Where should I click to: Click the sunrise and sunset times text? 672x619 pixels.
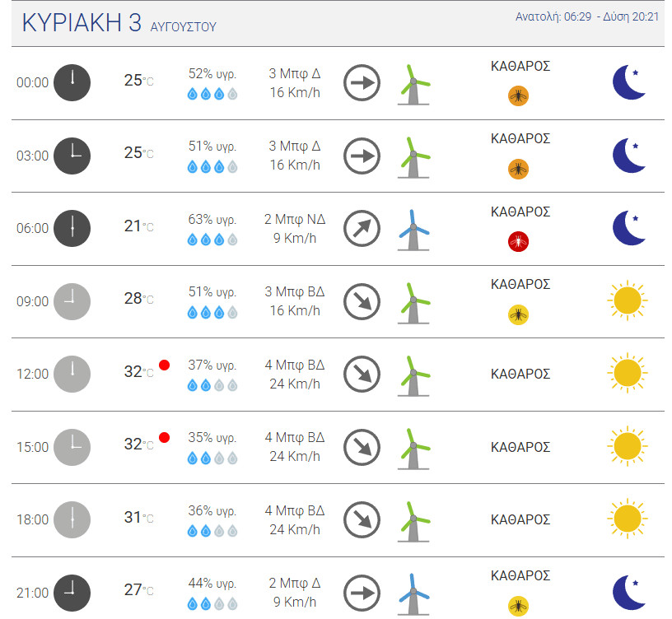tap(586, 16)
